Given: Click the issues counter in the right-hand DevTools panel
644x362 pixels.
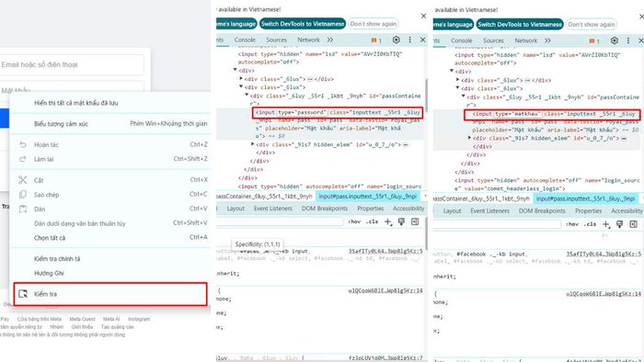Looking at the screenshot, I should (594, 41).
